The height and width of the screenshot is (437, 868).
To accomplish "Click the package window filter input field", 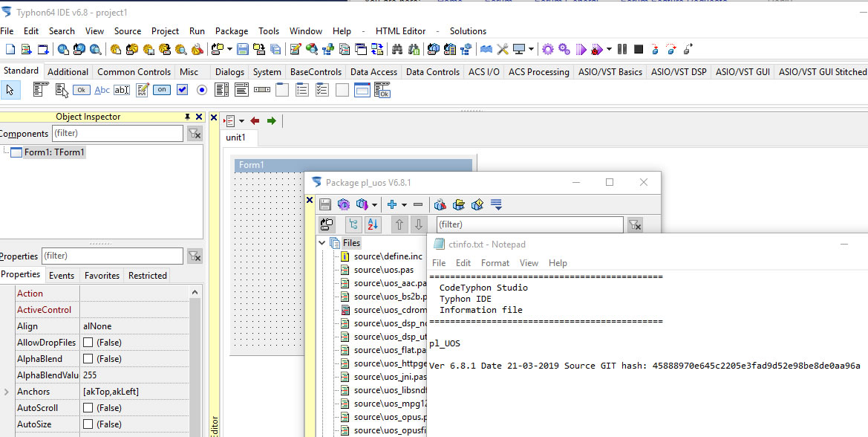I will [x=529, y=224].
